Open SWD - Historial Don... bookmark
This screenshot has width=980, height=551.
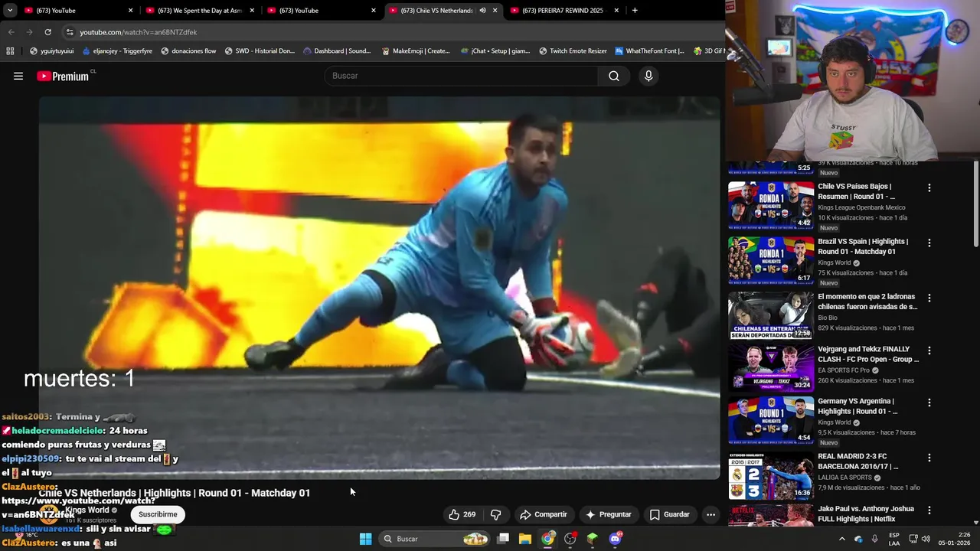[x=260, y=51]
